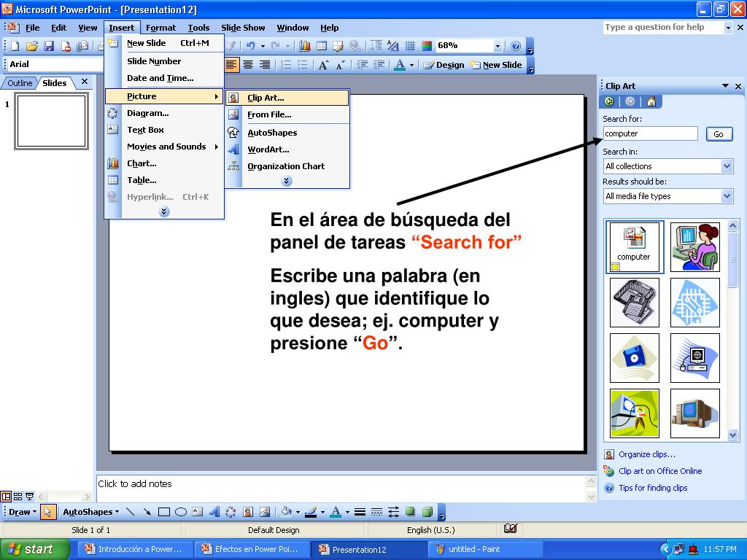
Task: Open the 'Search in' All collections dropdown
Action: pos(727,166)
